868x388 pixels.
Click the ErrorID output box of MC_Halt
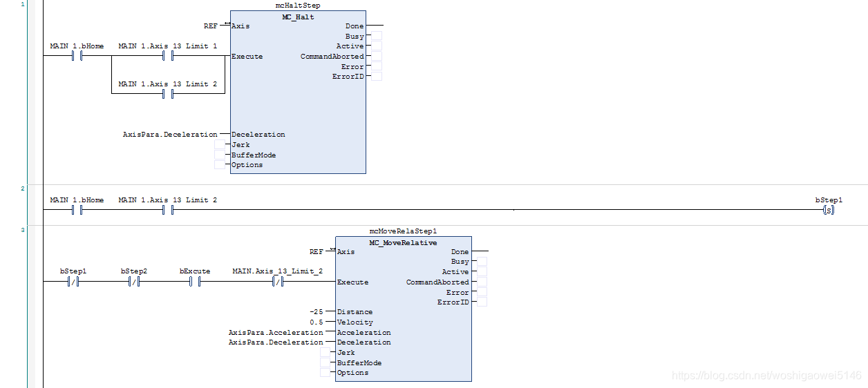coord(377,76)
